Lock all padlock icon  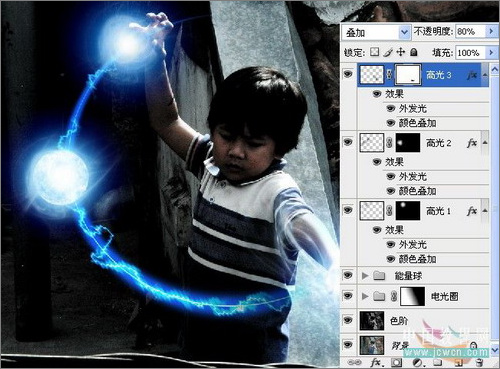(x=414, y=52)
